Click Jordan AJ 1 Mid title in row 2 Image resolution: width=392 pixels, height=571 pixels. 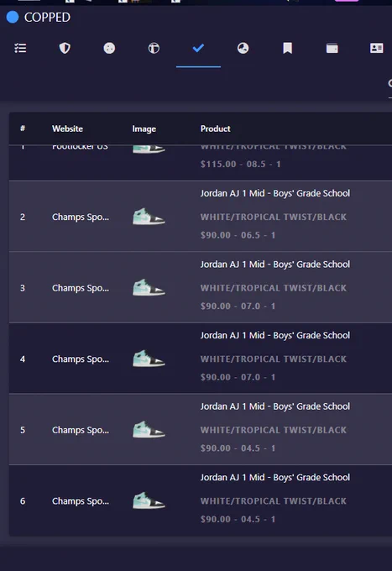(275, 193)
